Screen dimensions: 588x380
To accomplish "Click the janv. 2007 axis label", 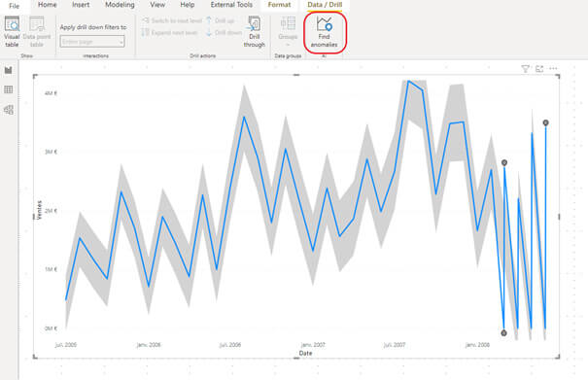I will pos(313,345).
